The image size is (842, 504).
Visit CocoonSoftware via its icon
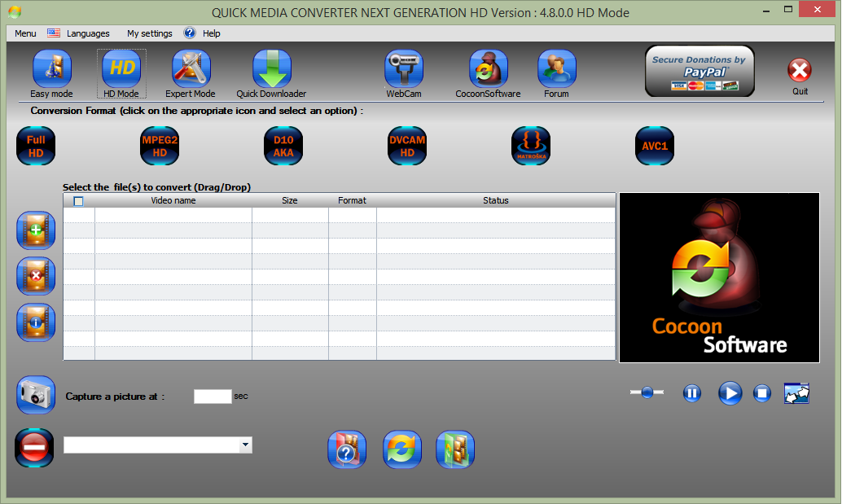click(488, 68)
